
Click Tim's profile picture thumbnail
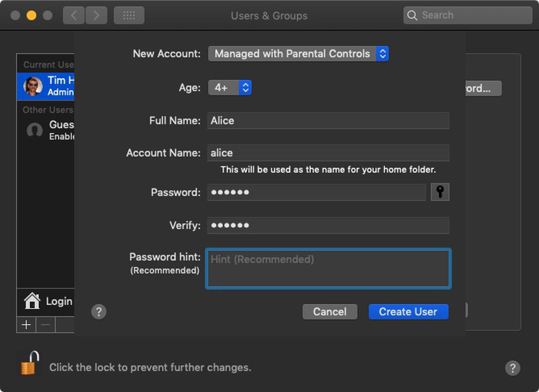point(33,86)
